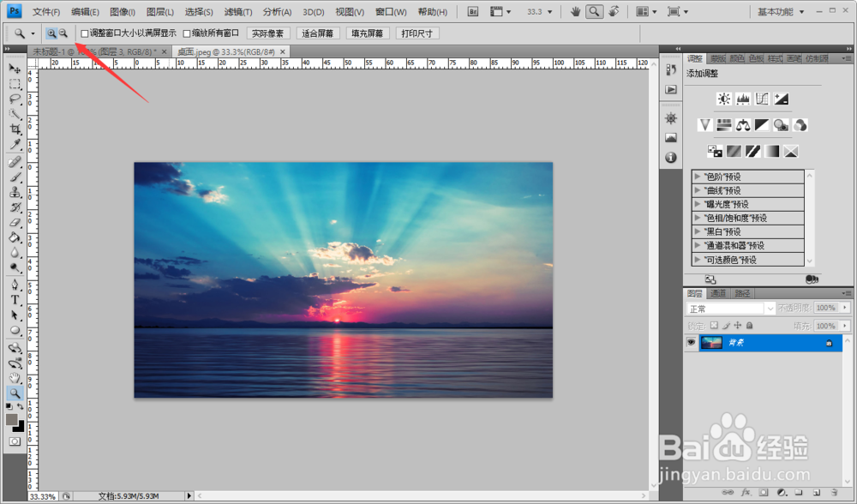This screenshot has height=504, width=857.
Task: Click the 适合屏幕 button
Action: [x=318, y=33]
